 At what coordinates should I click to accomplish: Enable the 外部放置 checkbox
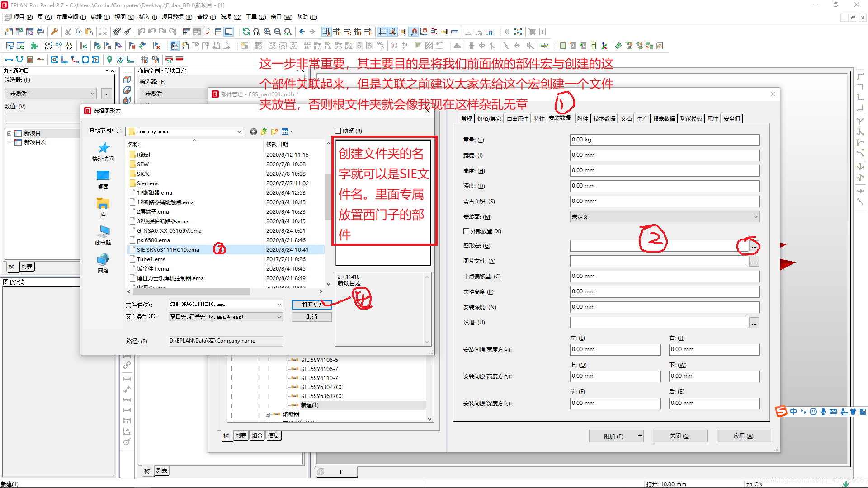tap(466, 231)
